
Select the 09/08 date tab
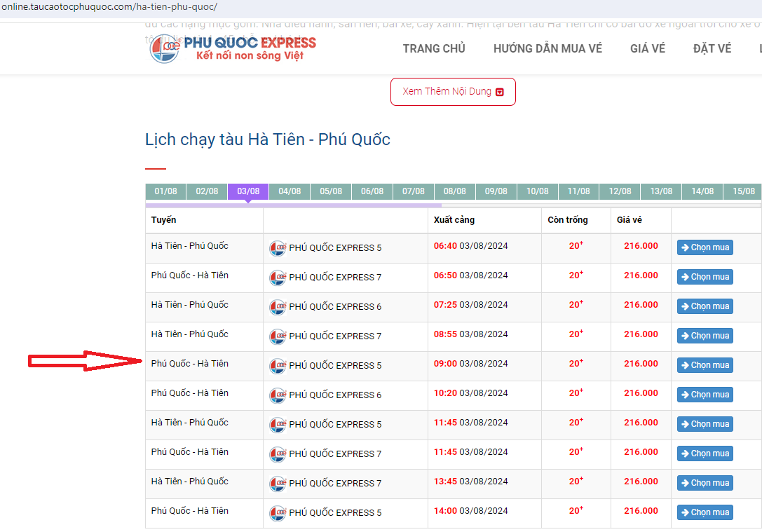click(496, 191)
